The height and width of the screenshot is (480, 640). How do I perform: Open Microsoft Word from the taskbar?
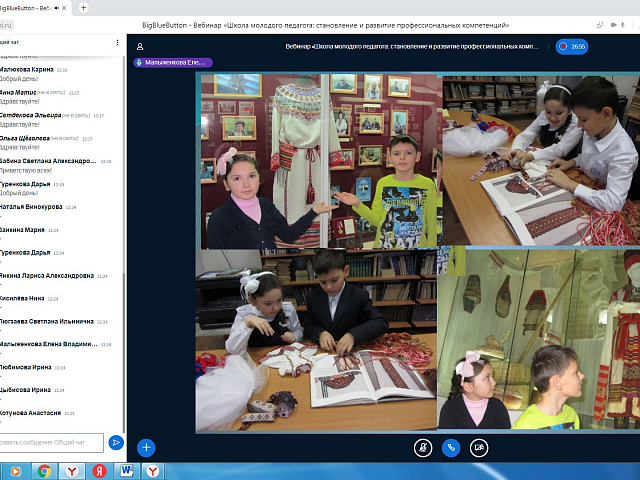coord(127,471)
